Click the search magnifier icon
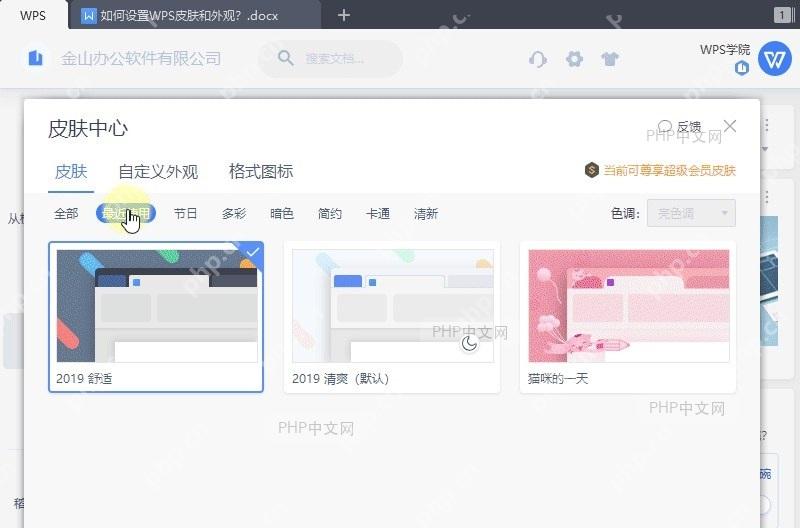Viewport: 800px width, 528px height. 286,58
